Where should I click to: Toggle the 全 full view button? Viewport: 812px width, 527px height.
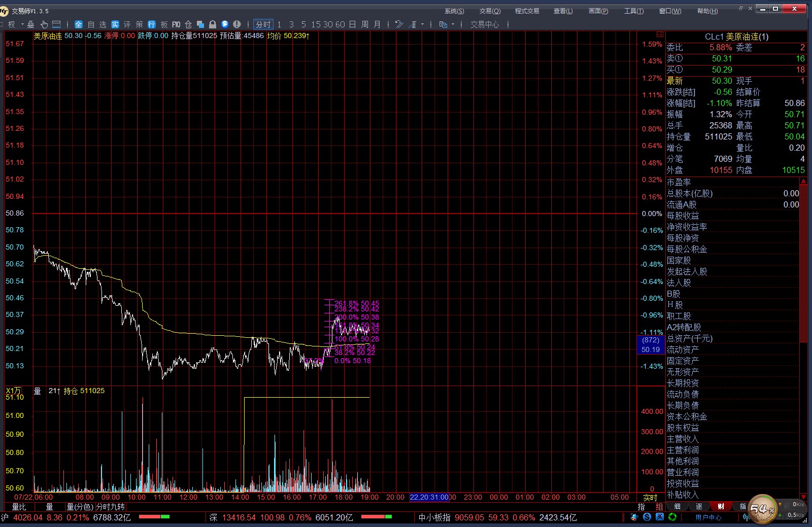coord(79,24)
